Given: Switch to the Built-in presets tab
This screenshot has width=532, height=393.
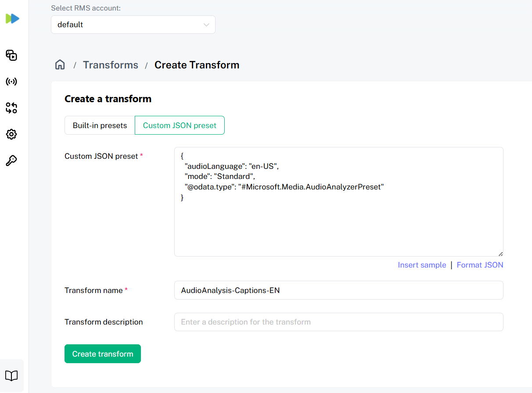Looking at the screenshot, I should point(100,125).
